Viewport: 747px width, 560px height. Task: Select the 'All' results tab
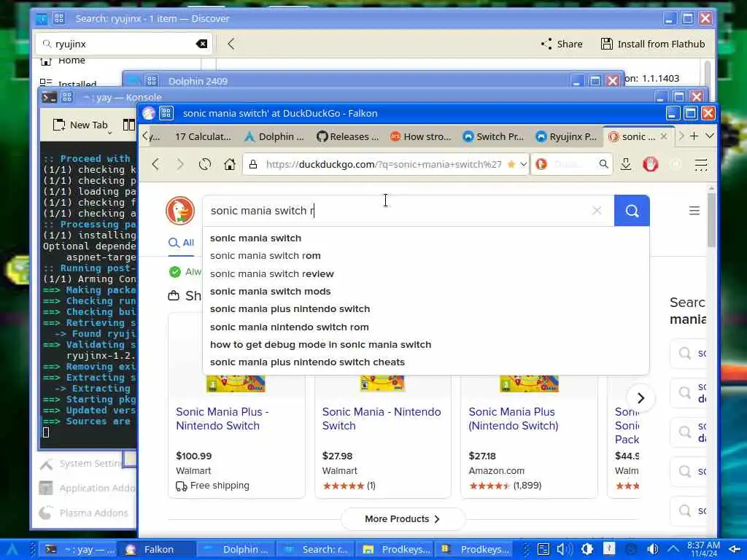[x=182, y=243]
